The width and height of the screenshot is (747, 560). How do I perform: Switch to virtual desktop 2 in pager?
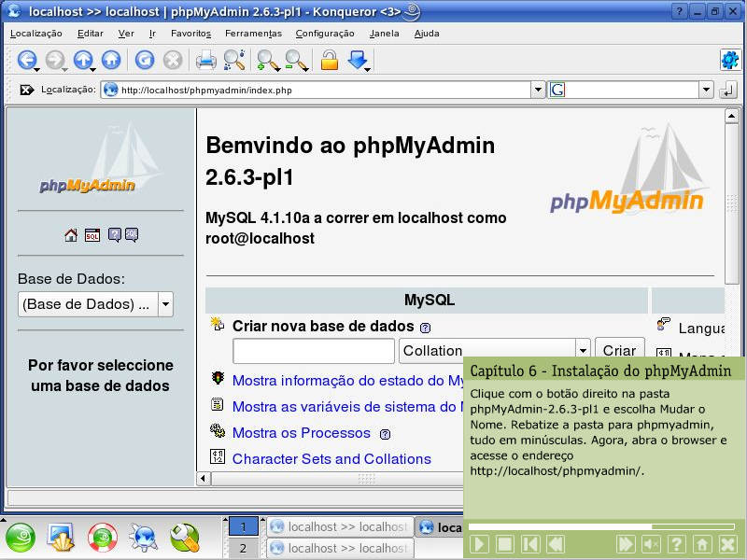[243, 549]
